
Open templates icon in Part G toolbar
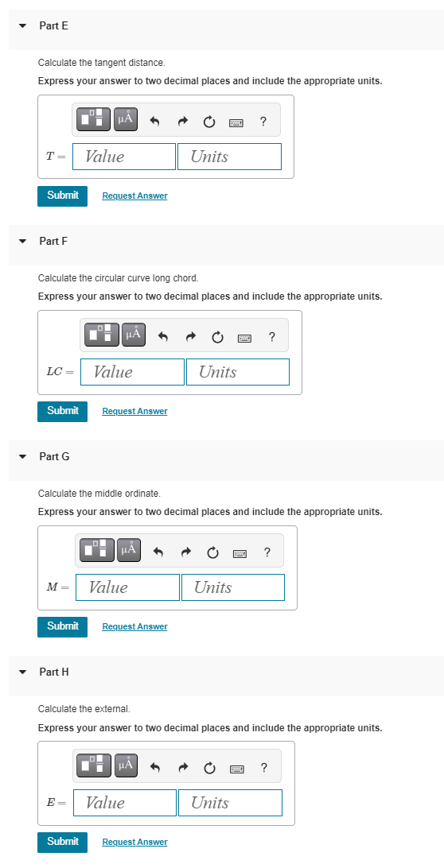click(x=97, y=550)
